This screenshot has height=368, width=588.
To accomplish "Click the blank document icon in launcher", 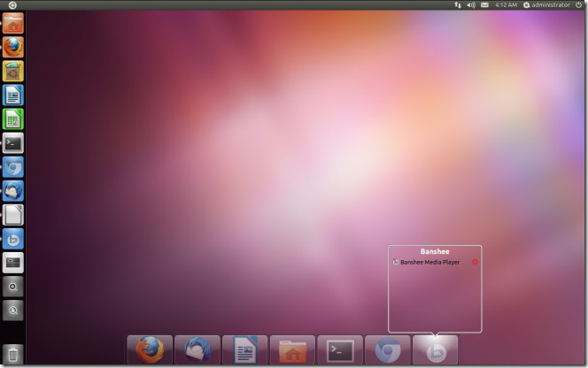I will click(x=13, y=215).
